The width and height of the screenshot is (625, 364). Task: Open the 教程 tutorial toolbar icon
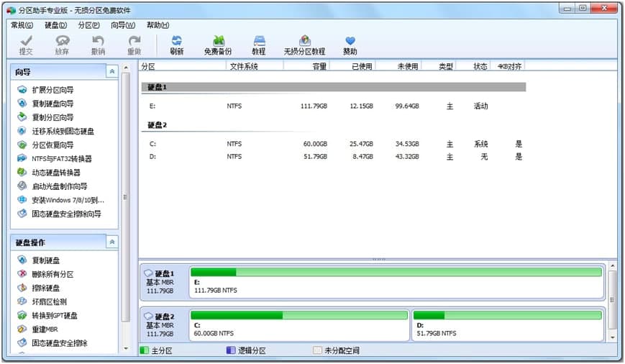click(x=259, y=41)
